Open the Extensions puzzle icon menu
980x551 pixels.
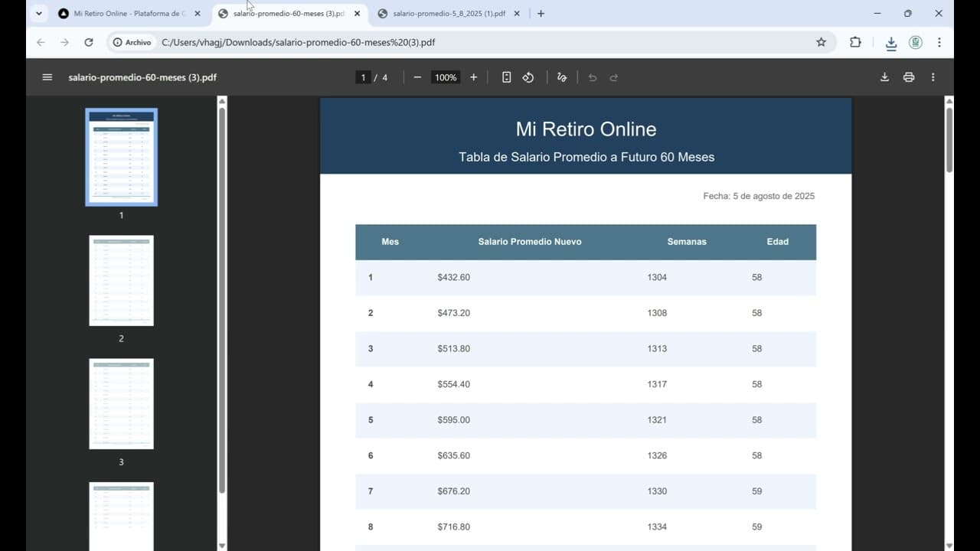[855, 43]
